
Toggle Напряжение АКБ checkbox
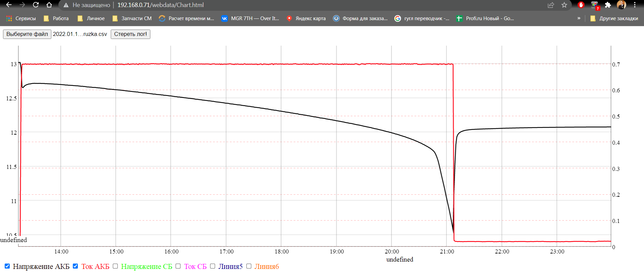[7, 266]
